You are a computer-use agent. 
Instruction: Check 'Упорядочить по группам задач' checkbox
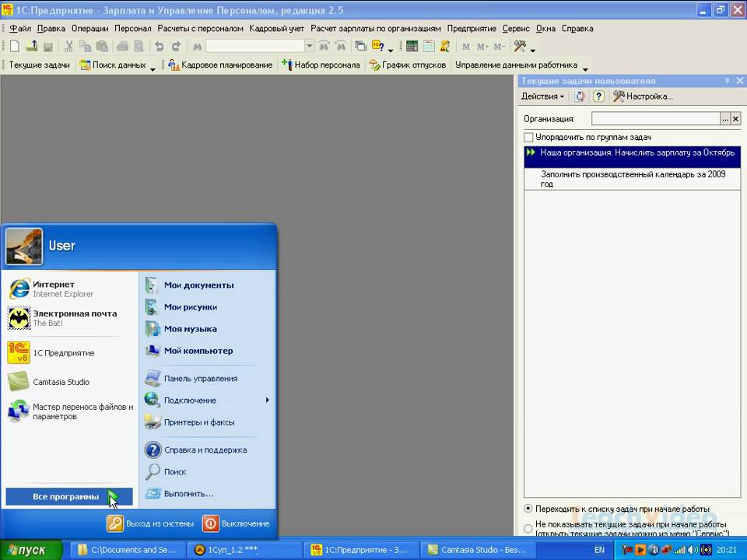click(x=528, y=137)
